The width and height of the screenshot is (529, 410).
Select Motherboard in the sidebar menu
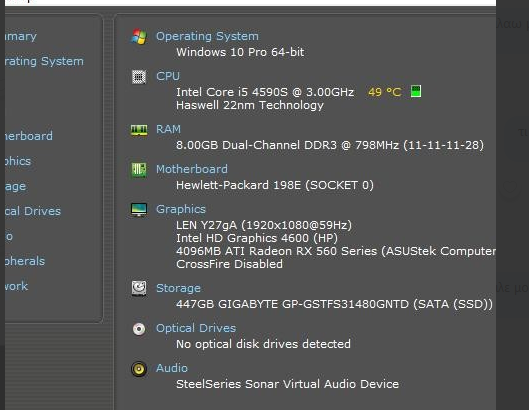(x=29, y=136)
